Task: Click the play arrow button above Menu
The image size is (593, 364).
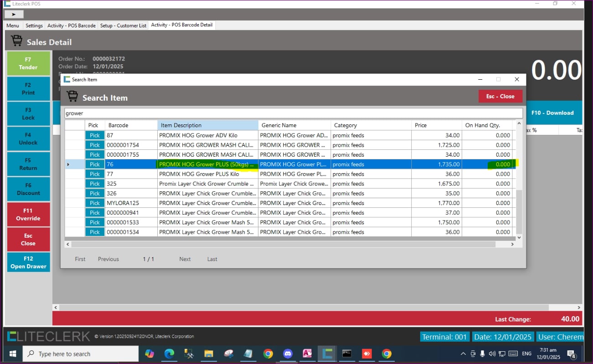Action: [14, 14]
